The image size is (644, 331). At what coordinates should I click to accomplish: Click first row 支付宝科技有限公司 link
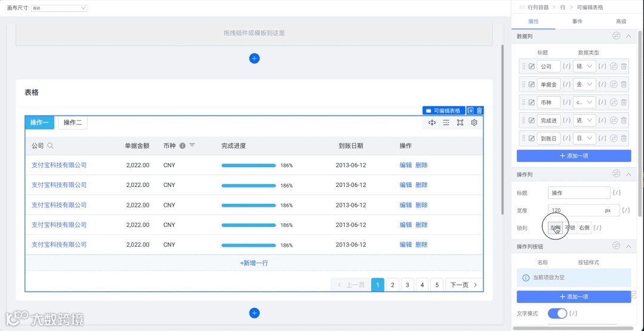point(59,165)
